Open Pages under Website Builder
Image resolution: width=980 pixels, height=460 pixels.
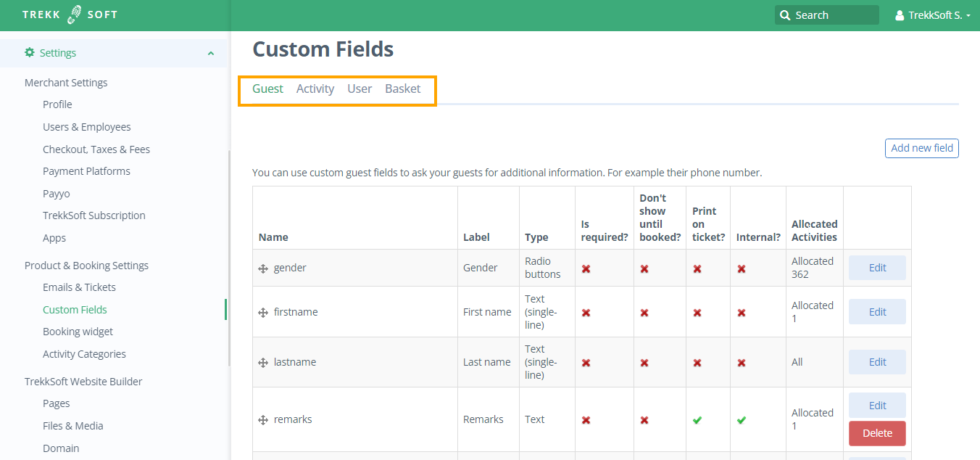pos(57,403)
